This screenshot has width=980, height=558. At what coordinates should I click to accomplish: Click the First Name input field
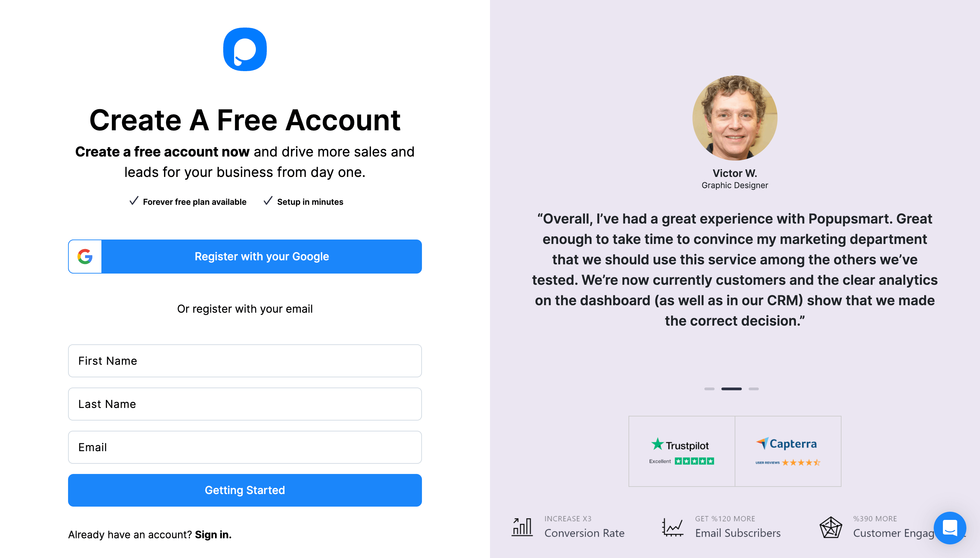pos(245,360)
